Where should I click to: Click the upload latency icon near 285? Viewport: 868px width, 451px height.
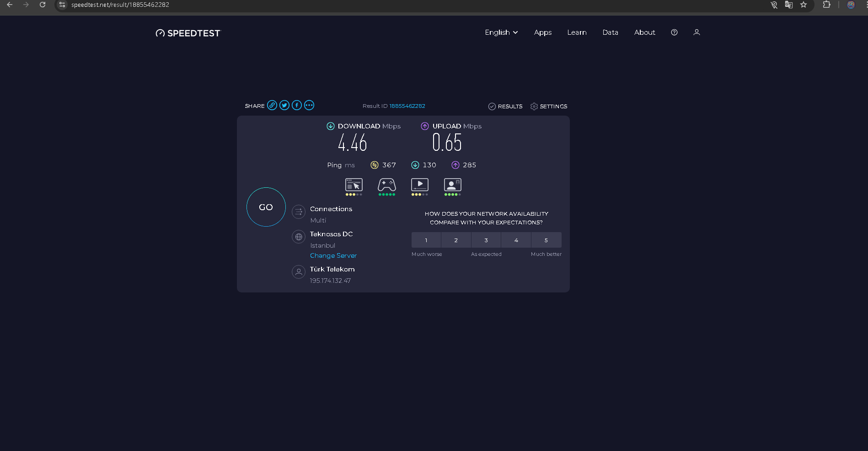click(x=455, y=165)
